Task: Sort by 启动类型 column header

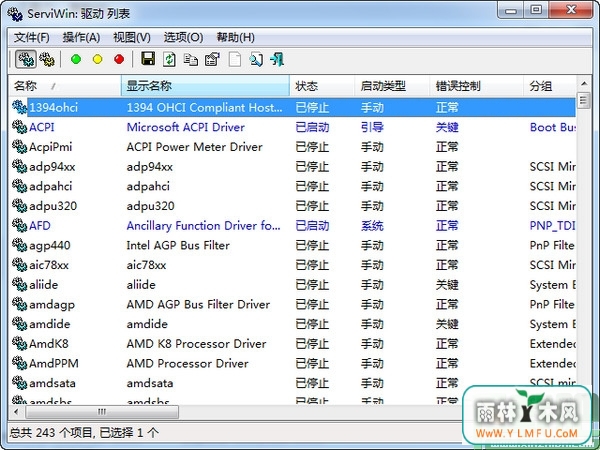Action: coord(392,86)
